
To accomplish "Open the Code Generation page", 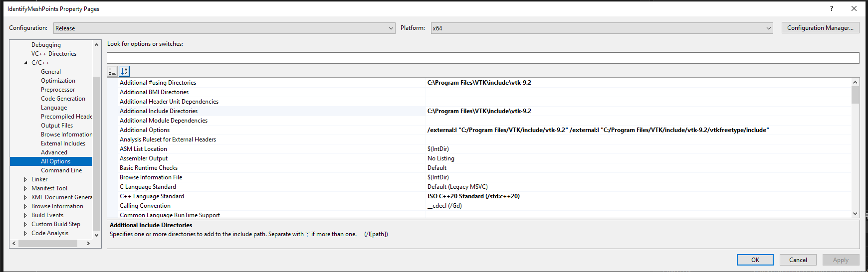I will (x=63, y=99).
